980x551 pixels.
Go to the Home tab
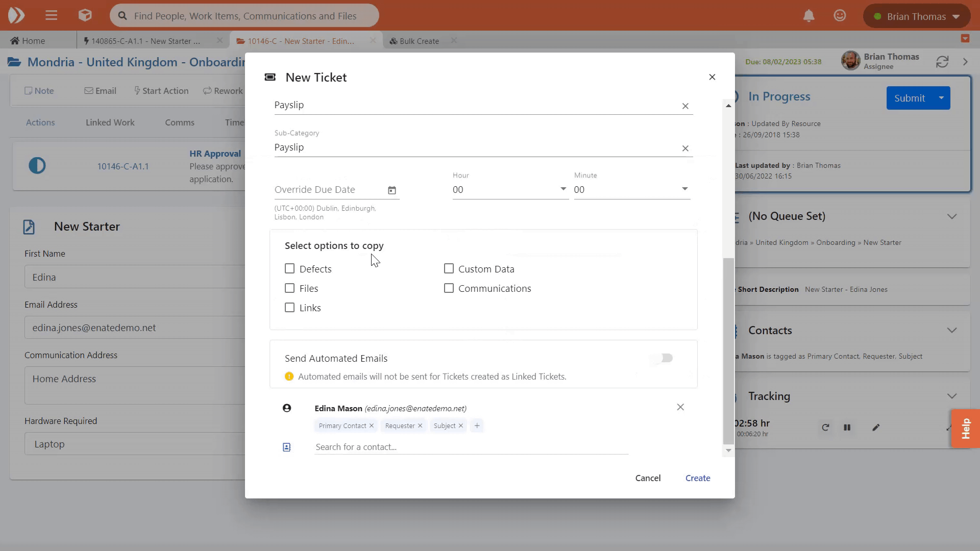(28, 41)
